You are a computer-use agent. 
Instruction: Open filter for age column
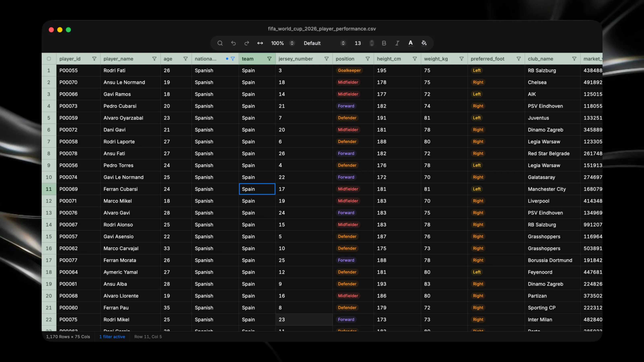pyautogui.click(x=186, y=59)
